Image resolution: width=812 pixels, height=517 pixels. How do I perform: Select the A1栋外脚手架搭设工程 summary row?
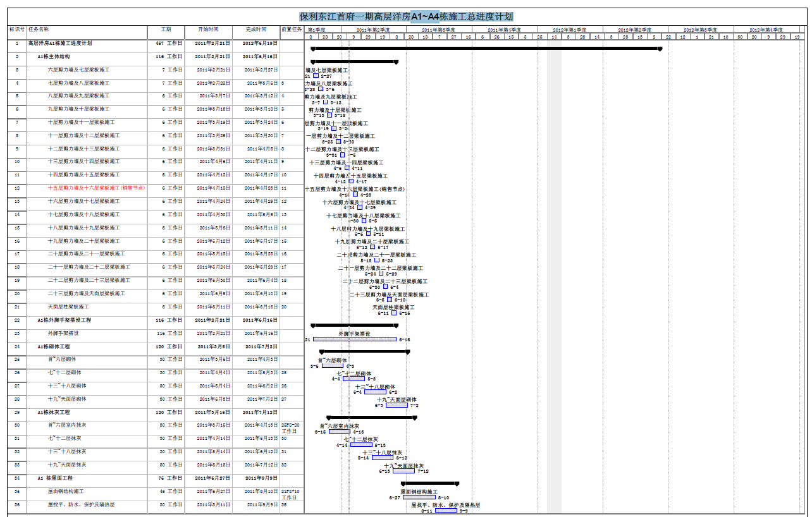point(73,320)
